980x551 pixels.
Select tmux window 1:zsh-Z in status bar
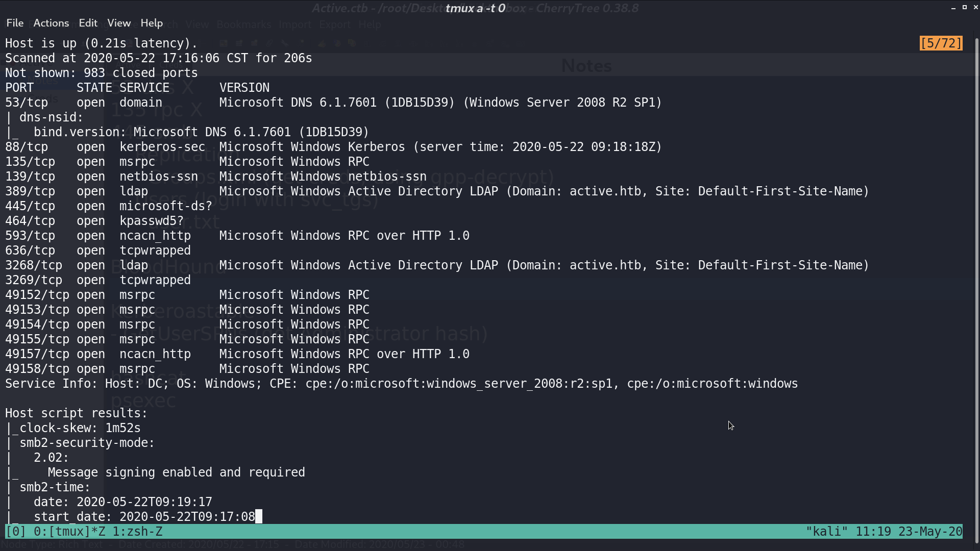coord(137,532)
